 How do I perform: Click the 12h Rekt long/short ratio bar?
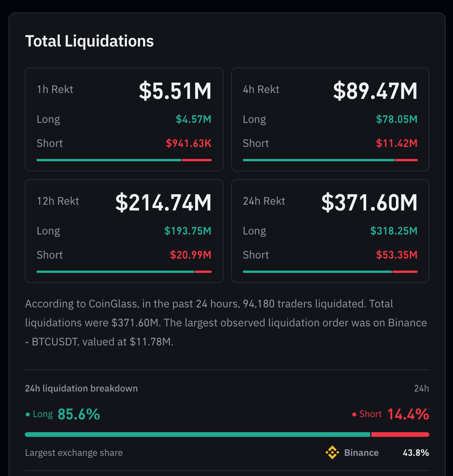[124, 272]
